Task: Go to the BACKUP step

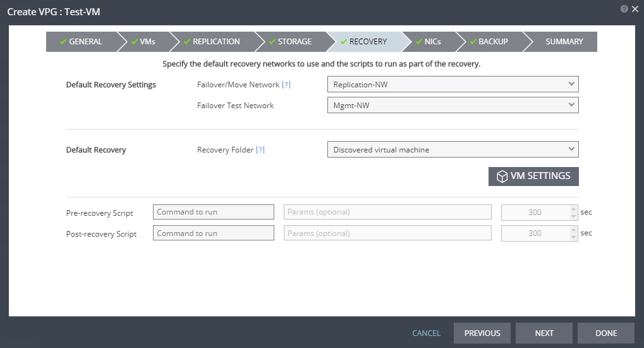Action: (x=489, y=42)
